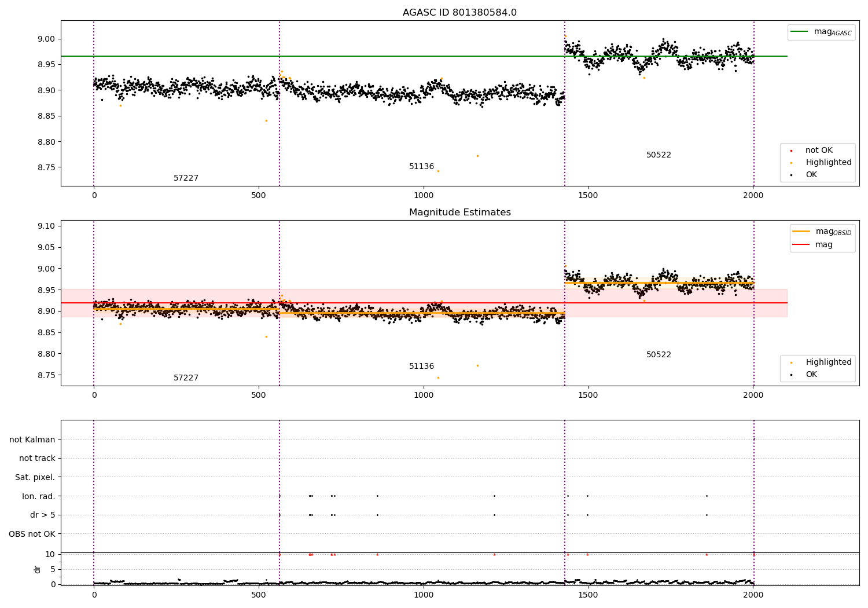Click the '1000' x-tick under the Magnitude Estimates plot

click(x=424, y=395)
